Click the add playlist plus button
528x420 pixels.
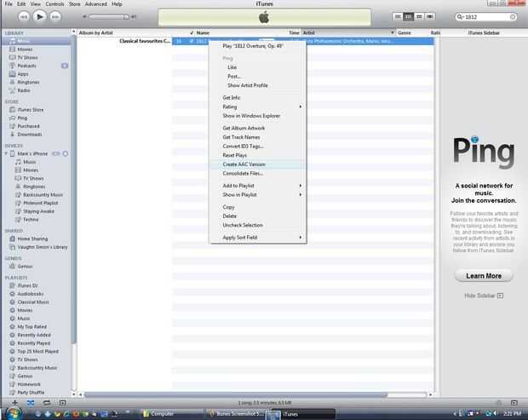point(14,402)
